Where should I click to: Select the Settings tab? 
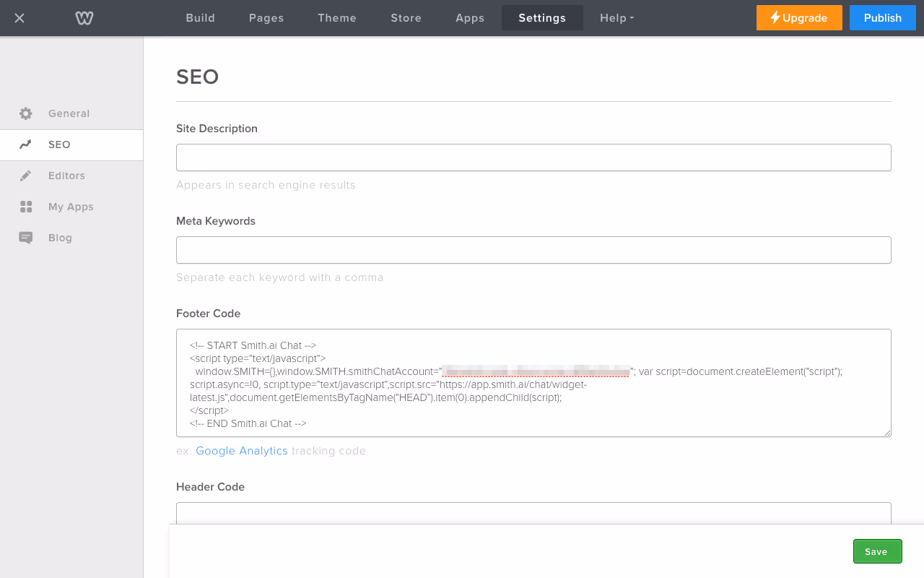click(x=542, y=18)
